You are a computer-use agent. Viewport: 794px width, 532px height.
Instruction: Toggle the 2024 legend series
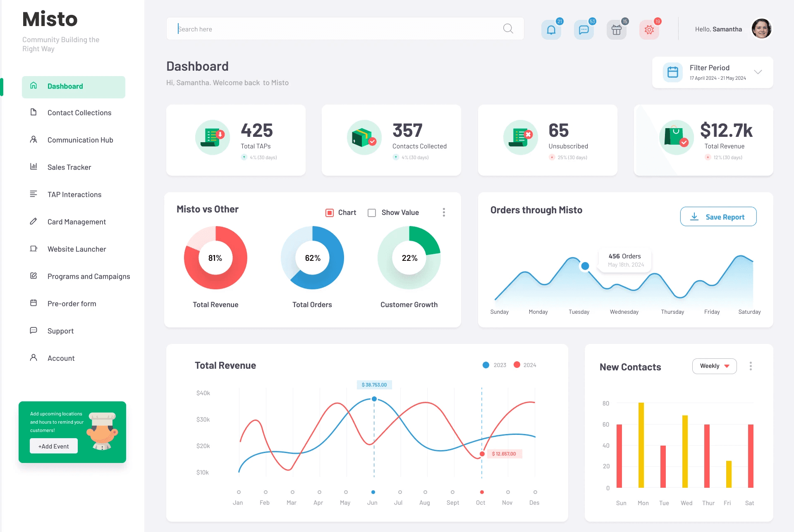tap(525, 365)
